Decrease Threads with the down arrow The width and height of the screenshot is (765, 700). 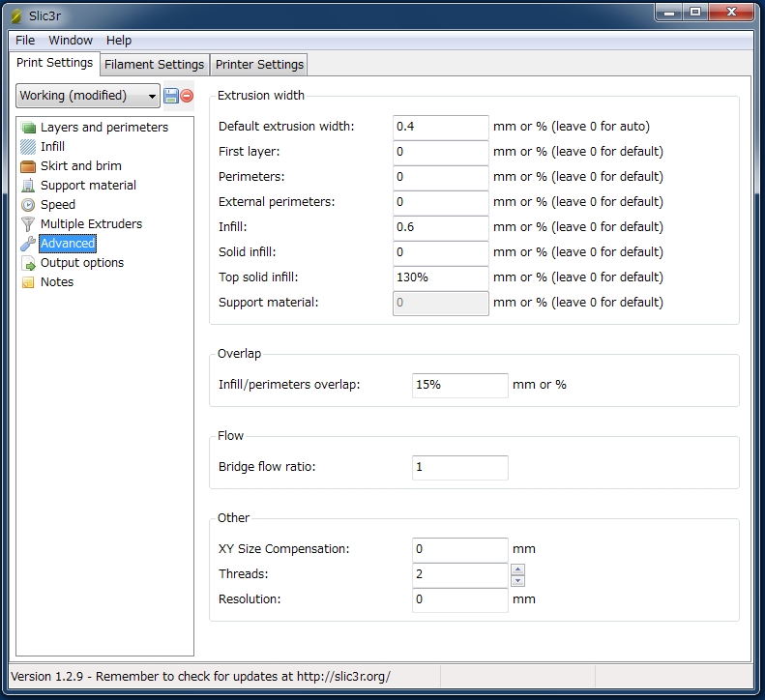[x=517, y=580]
